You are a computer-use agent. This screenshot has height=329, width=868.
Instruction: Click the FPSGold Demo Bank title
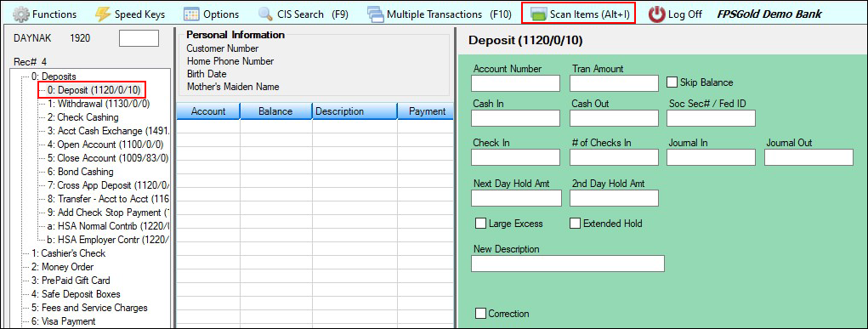tap(769, 14)
